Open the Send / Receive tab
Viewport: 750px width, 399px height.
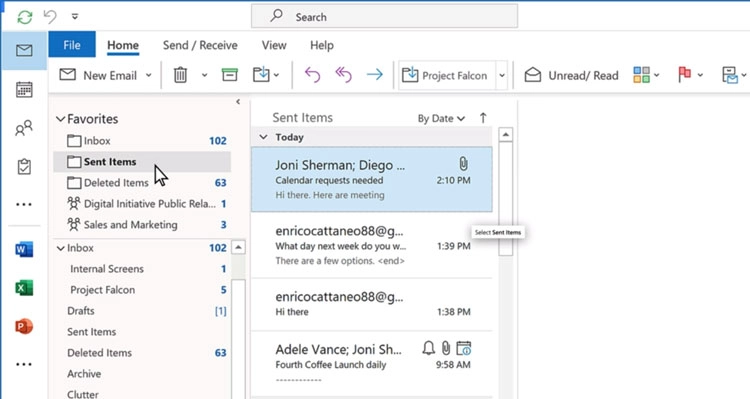click(200, 45)
